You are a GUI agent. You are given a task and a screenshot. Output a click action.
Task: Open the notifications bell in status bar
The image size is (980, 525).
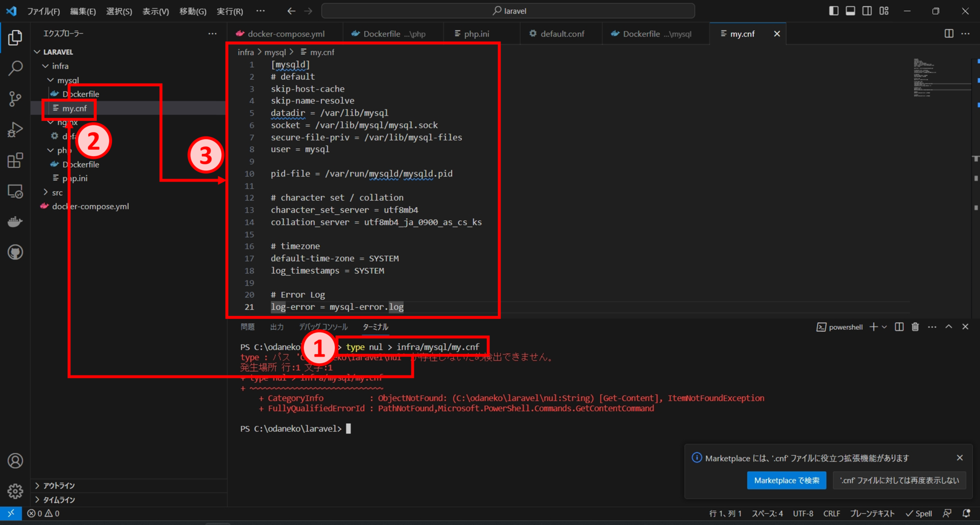(x=967, y=513)
